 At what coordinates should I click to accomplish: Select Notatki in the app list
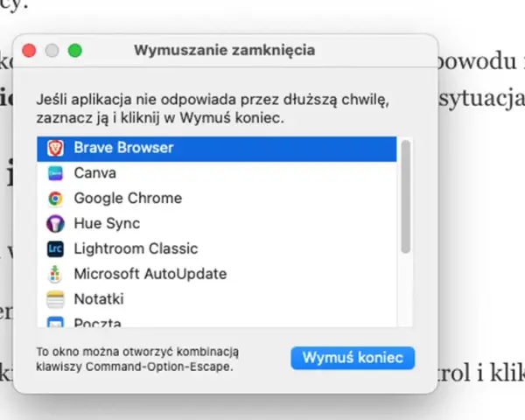point(217,299)
